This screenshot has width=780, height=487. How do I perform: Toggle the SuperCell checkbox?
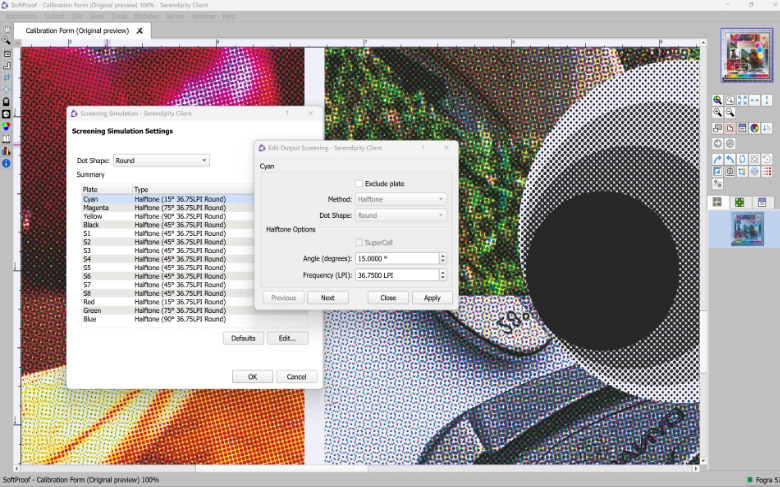click(x=359, y=242)
